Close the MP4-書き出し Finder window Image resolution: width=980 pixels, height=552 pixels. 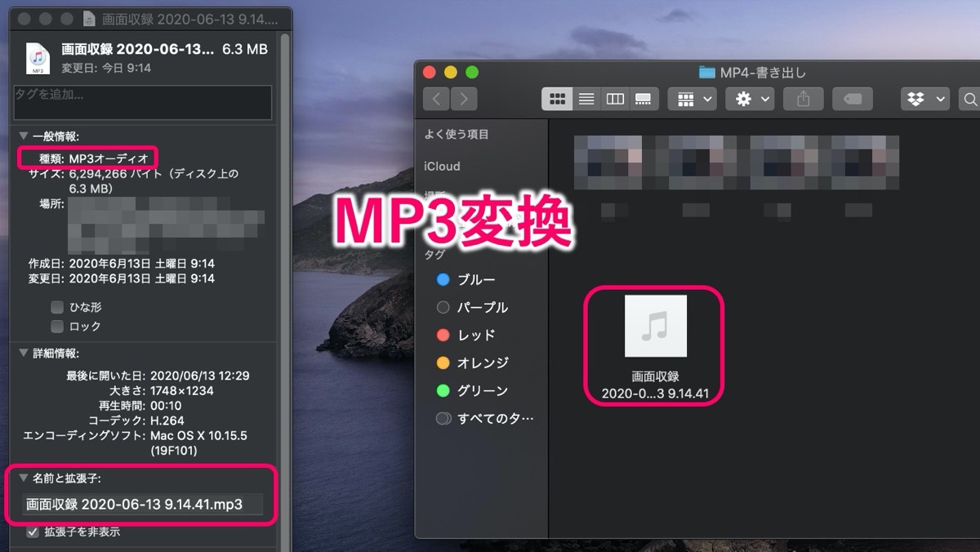[430, 72]
